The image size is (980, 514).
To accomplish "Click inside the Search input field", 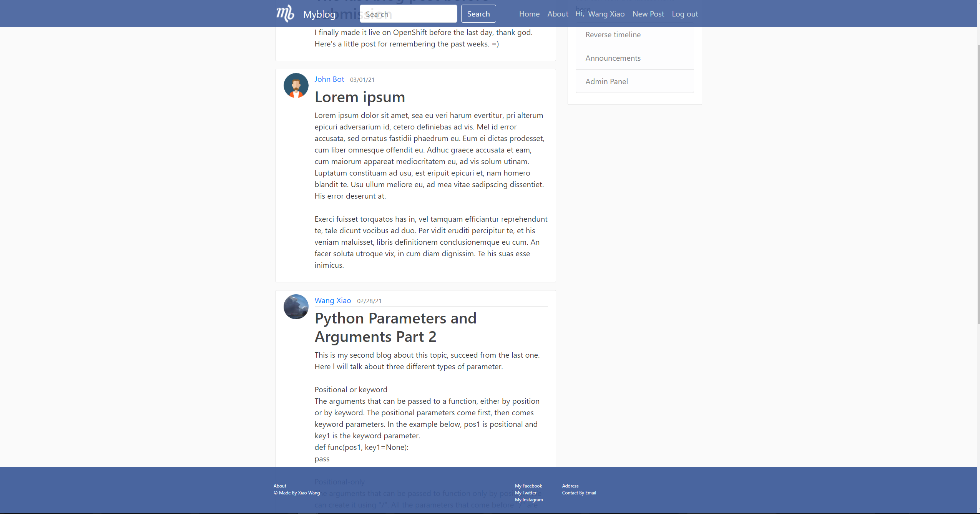I will [409, 13].
